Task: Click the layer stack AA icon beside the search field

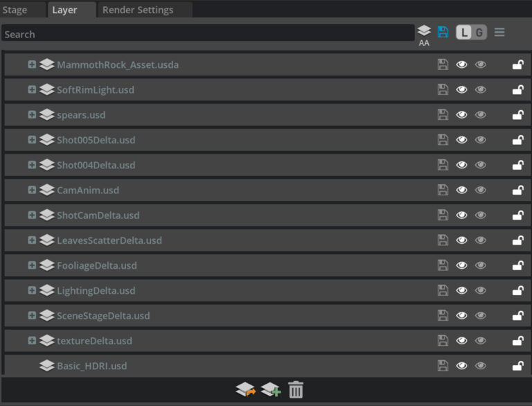Action: (424, 34)
